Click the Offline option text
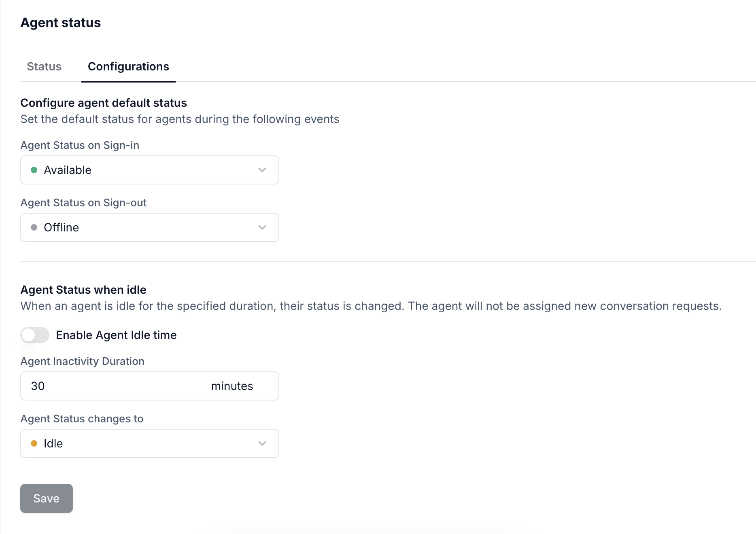This screenshot has height=534, width=756. (x=62, y=227)
